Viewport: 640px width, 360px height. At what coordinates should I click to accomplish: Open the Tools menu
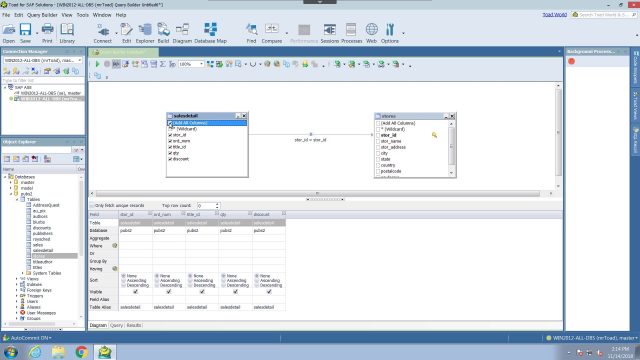(82, 15)
